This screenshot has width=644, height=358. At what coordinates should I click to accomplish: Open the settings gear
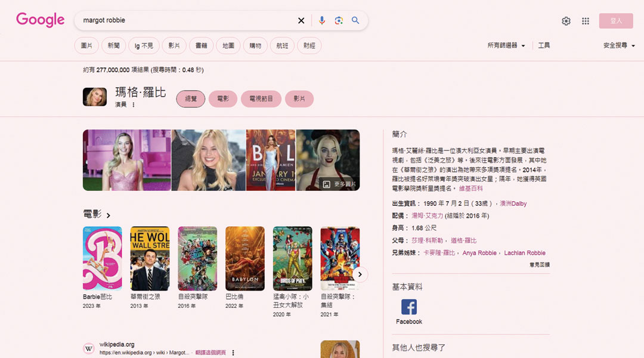coord(566,21)
